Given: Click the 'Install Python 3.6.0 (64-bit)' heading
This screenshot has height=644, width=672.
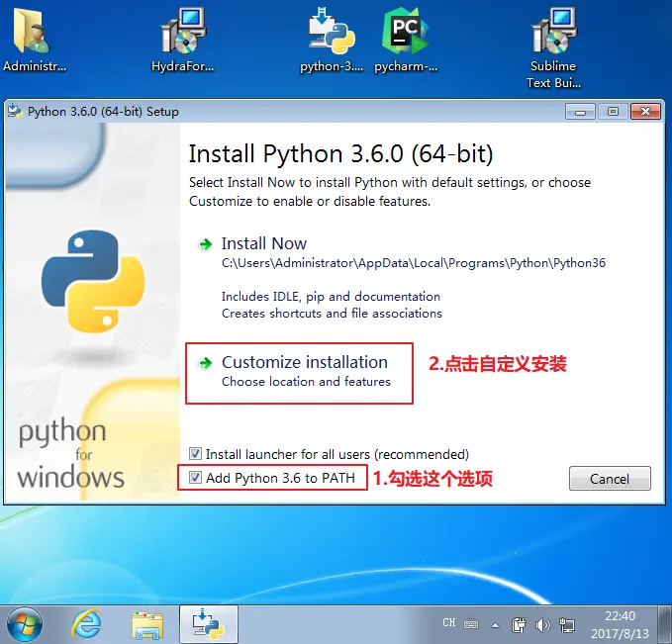Looking at the screenshot, I should pos(340,153).
